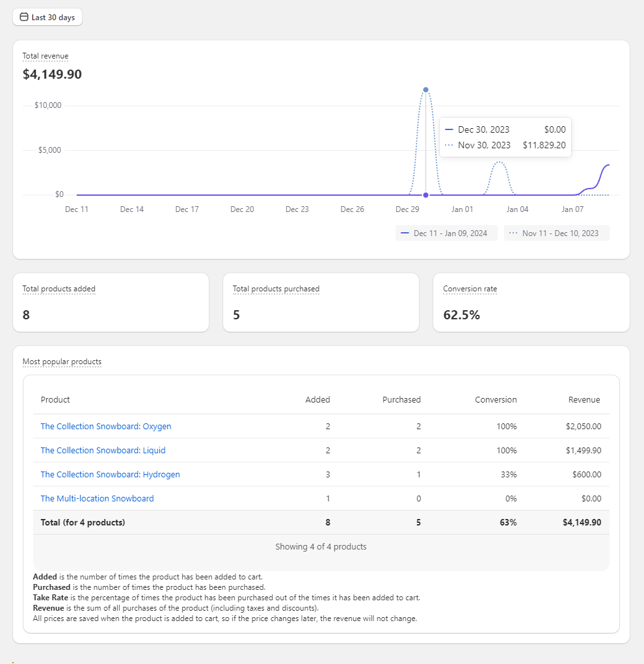
Task: Toggle the Dec 11 - Jan 09, 2024 legend series
Action: (x=446, y=233)
